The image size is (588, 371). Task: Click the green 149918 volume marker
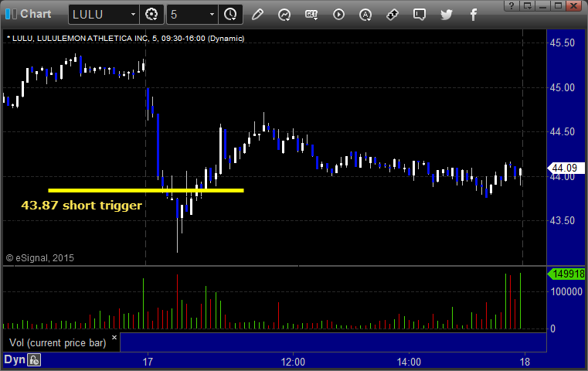pyautogui.click(x=566, y=274)
